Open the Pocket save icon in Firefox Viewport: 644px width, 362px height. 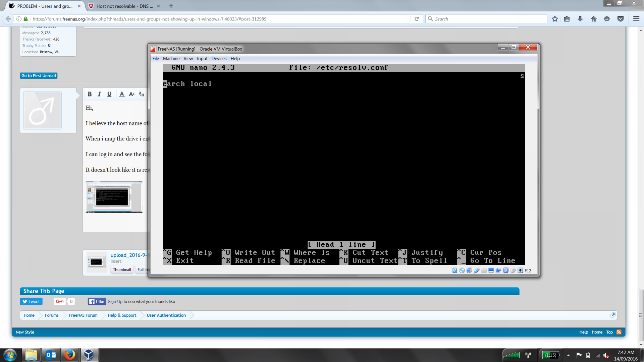click(621, 19)
